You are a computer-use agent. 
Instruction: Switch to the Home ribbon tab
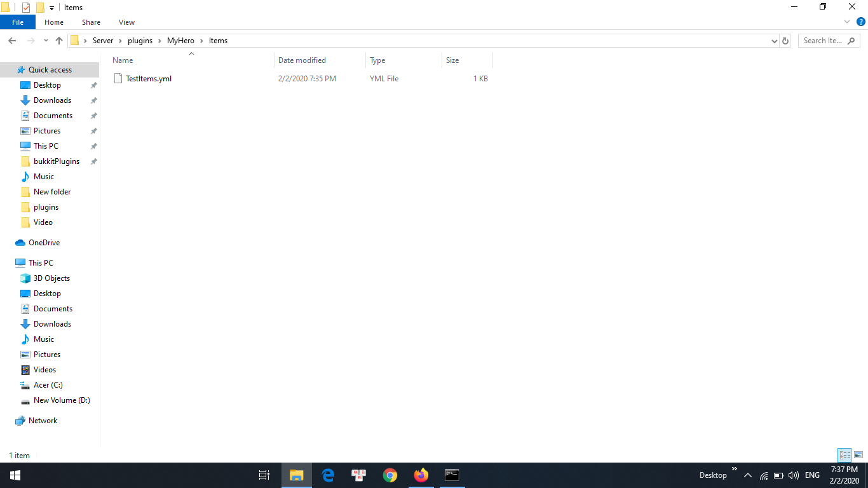point(54,22)
